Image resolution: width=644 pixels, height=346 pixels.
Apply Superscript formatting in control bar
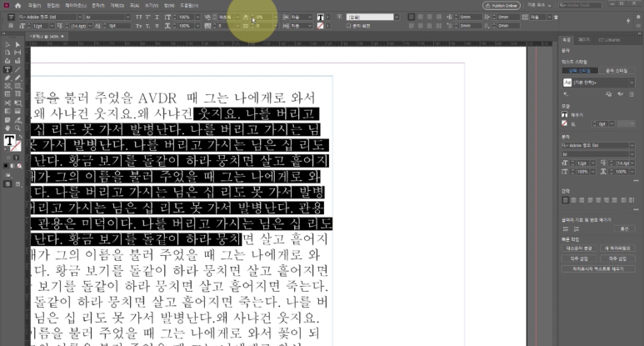click(x=147, y=18)
